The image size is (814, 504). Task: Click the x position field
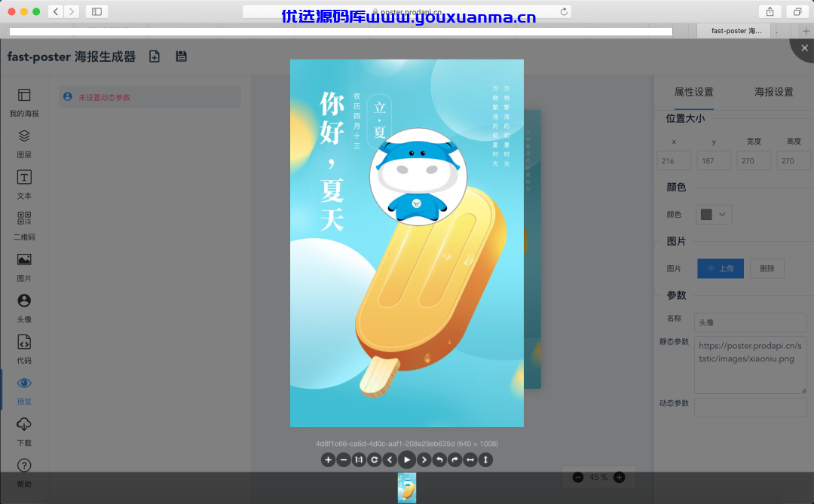674,161
